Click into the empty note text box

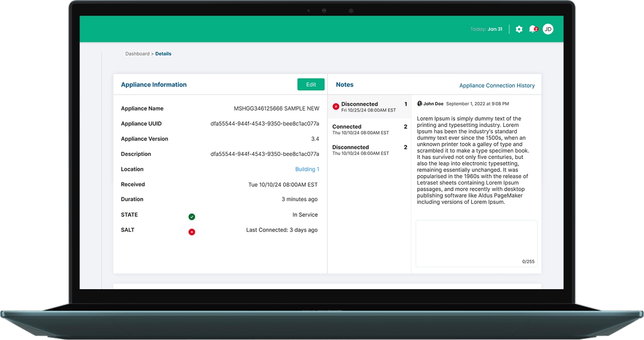[476, 241]
